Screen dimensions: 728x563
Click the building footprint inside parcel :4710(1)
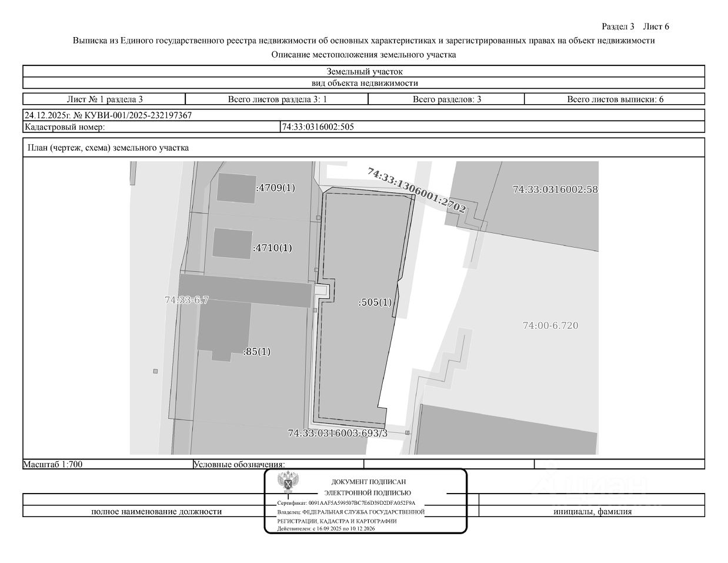click(x=232, y=244)
